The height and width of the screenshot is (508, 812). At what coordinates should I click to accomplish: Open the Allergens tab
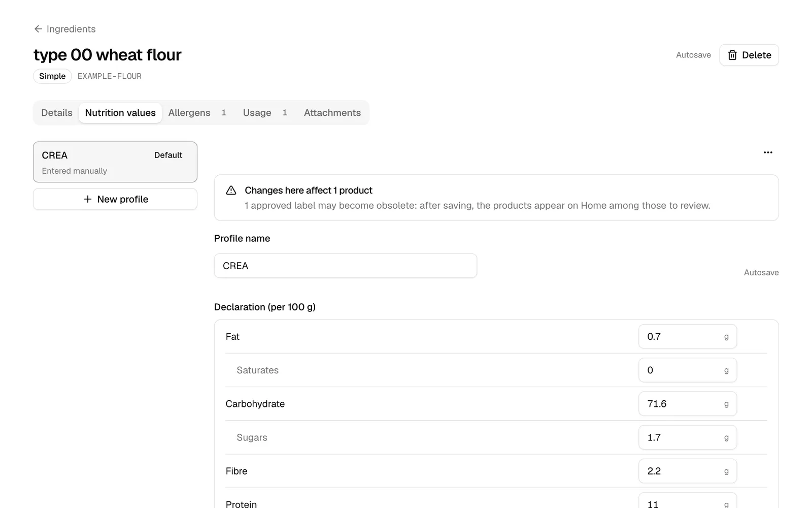(x=197, y=113)
